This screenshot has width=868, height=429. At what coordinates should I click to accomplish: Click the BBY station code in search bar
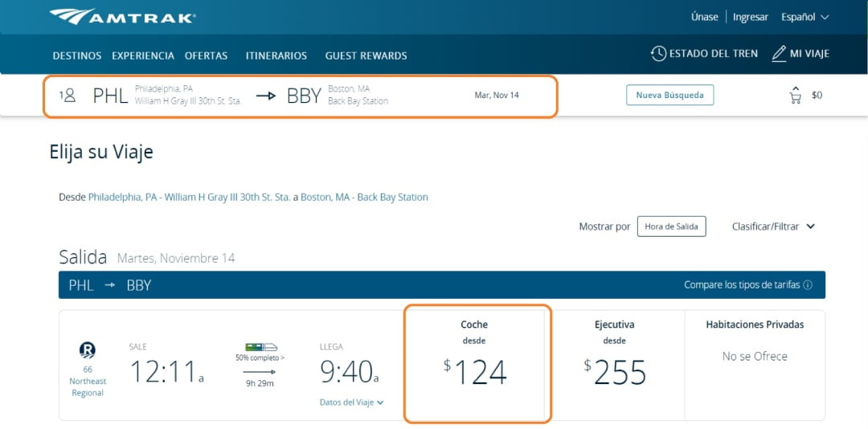click(x=304, y=96)
